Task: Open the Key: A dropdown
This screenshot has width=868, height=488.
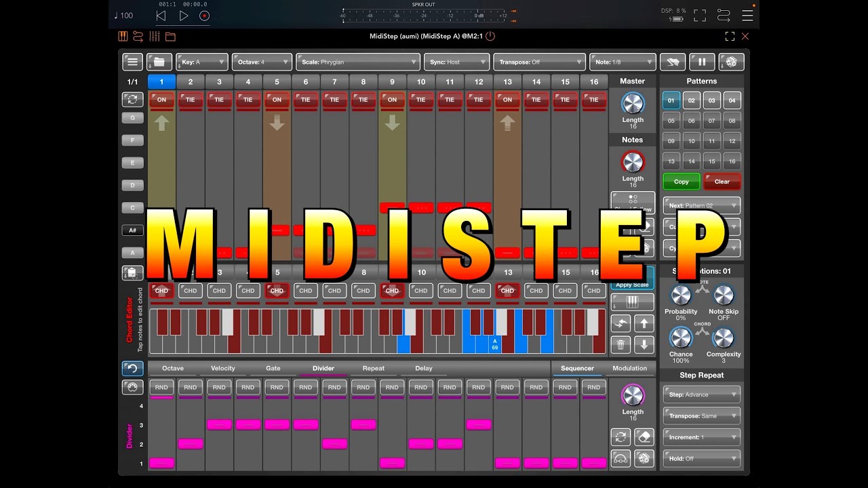Action: 202,62
